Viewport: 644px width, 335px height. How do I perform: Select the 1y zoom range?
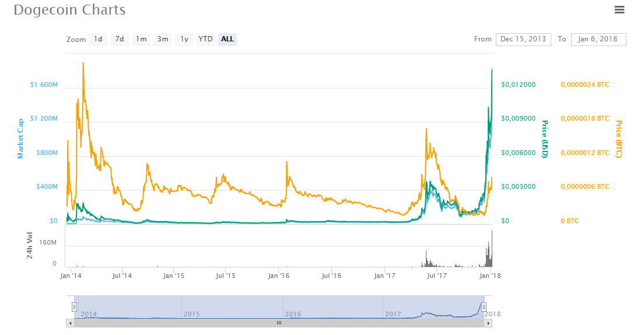click(x=184, y=40)
